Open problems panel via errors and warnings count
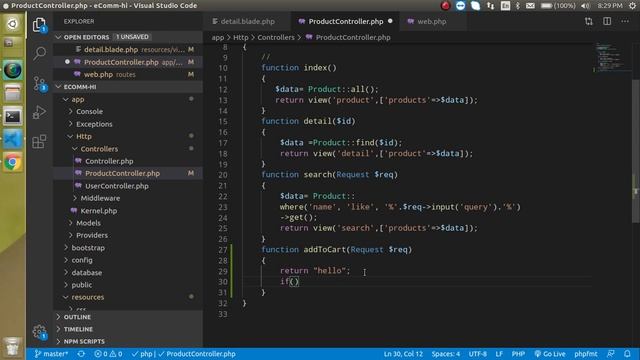Viewport: 640px width, 360px height. 108,354
